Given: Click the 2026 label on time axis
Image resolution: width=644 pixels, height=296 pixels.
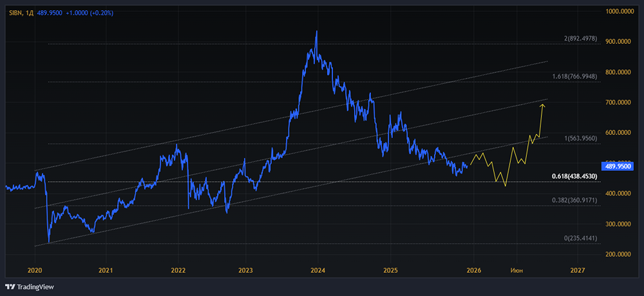Looking at the screenshot, I should [x=473, y=270].
